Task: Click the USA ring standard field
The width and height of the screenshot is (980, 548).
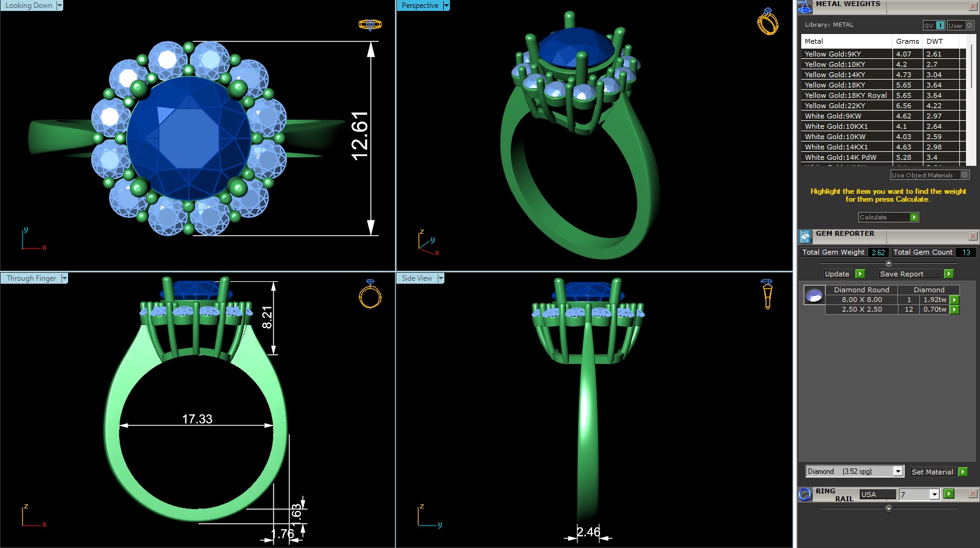Action: click(877, 495)
